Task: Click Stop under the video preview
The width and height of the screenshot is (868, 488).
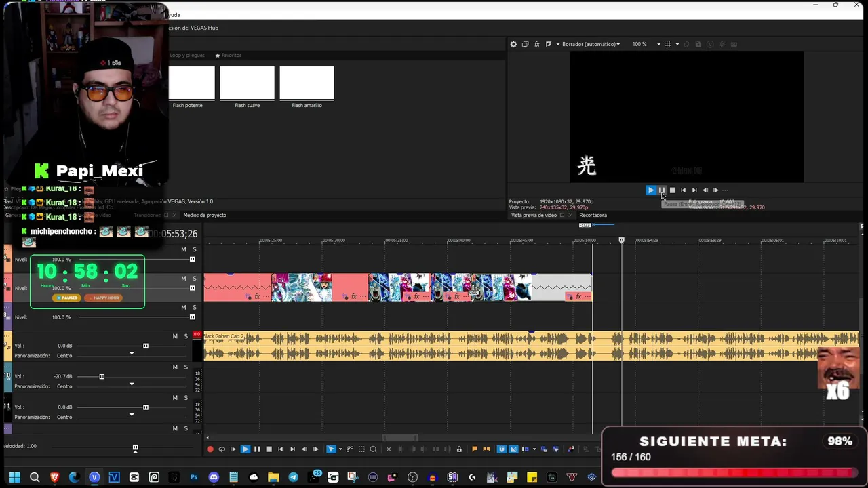Action: (x=673, y=190)
